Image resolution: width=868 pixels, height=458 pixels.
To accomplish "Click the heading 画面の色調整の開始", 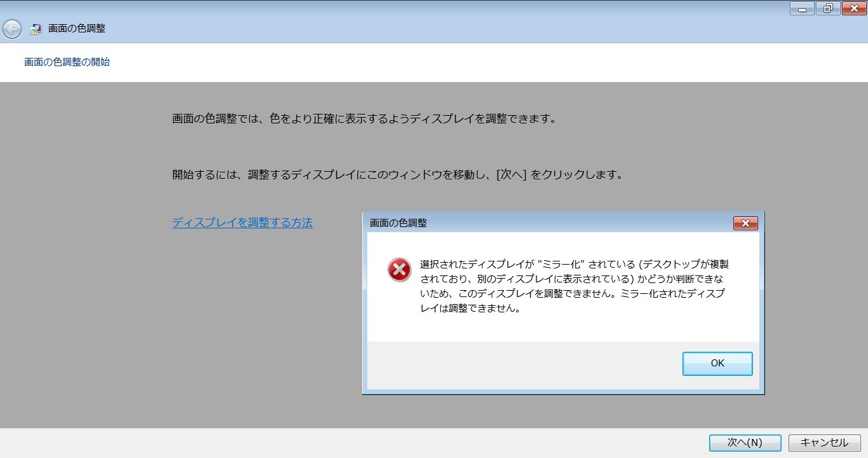I will 67,62.
